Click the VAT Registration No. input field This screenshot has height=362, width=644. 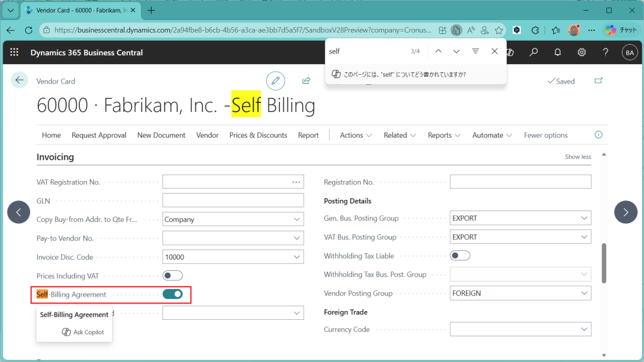click(225, 182)
